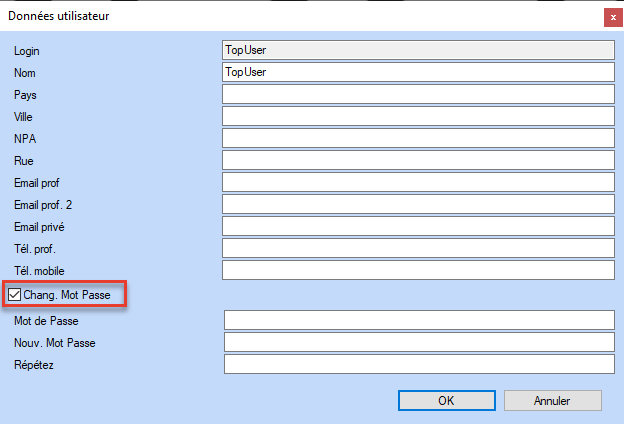Focus the Email privé text box
Image resolution: width=624 pixels, height=424 pixels.
[417, 226]
